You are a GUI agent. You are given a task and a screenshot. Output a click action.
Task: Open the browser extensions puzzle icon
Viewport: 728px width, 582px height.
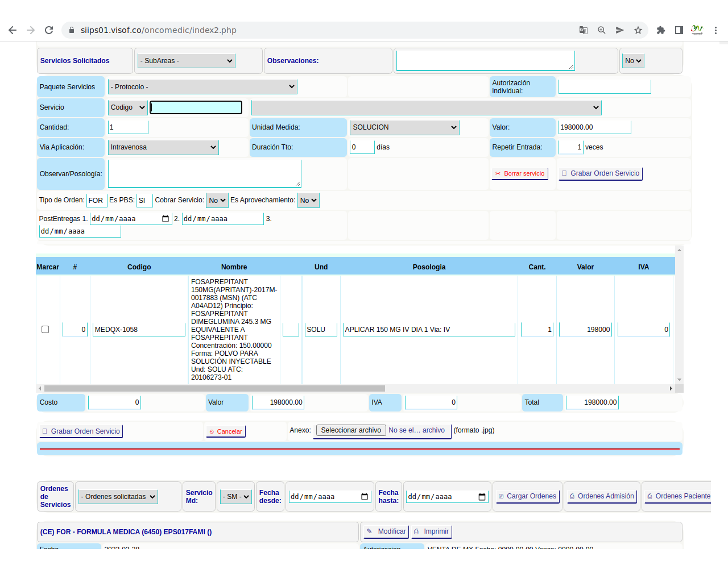660,30
